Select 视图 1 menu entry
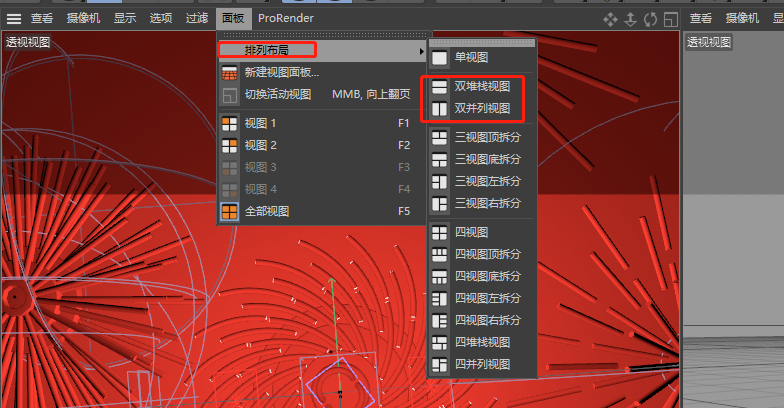 point(322,124)
